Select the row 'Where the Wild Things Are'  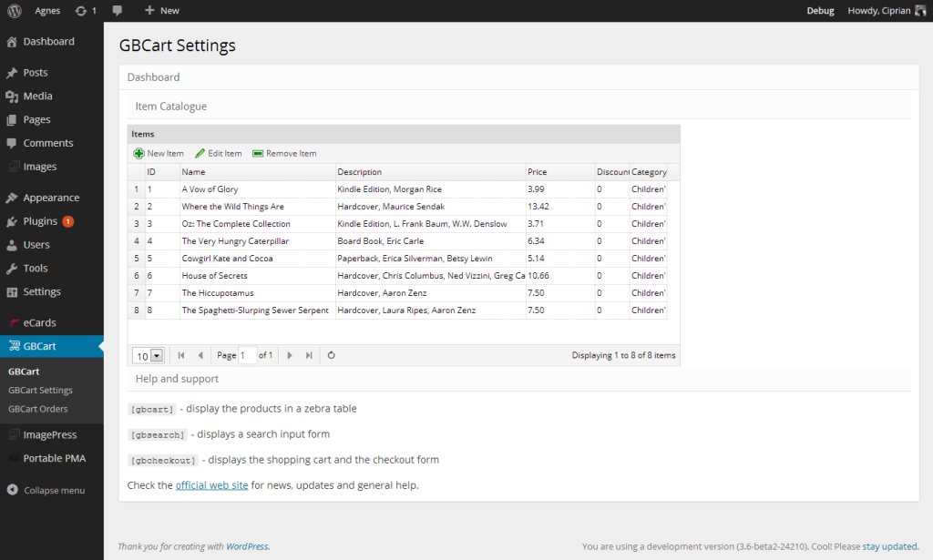click(397, 207)
